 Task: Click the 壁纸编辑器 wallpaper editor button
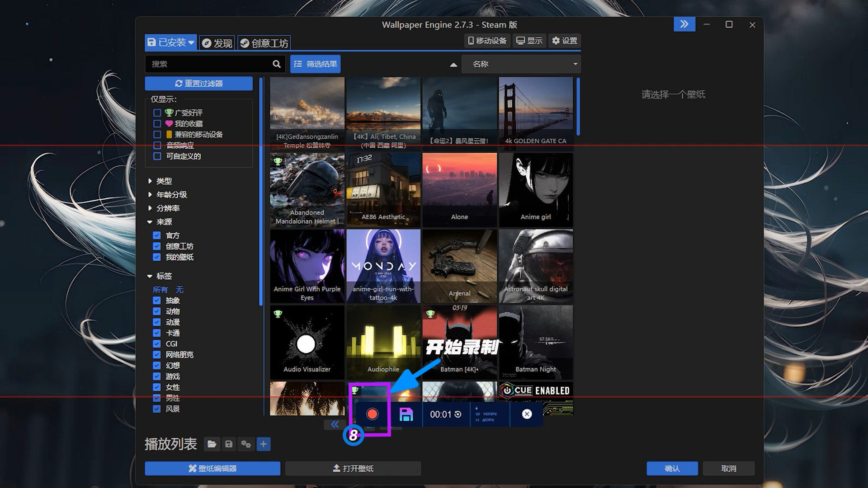coord(212,469)
